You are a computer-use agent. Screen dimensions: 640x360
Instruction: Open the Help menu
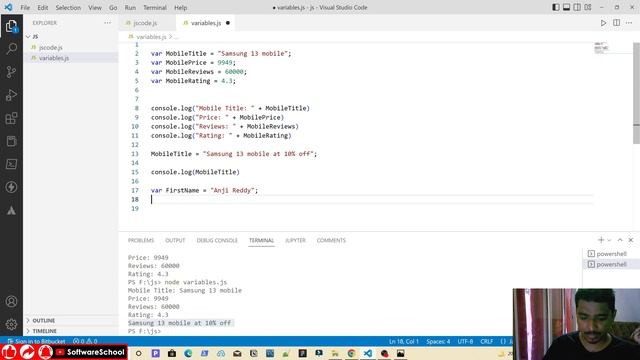[x=180, y=7]
